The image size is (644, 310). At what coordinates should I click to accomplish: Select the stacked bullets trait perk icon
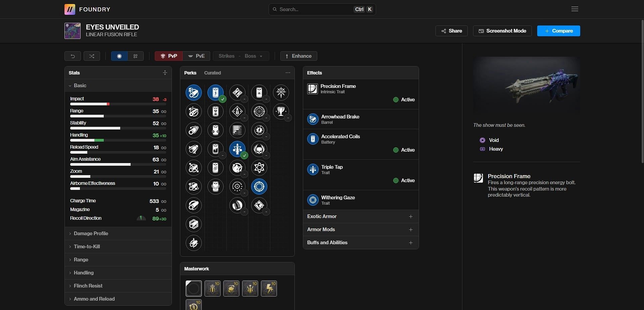tap(237, 130)
